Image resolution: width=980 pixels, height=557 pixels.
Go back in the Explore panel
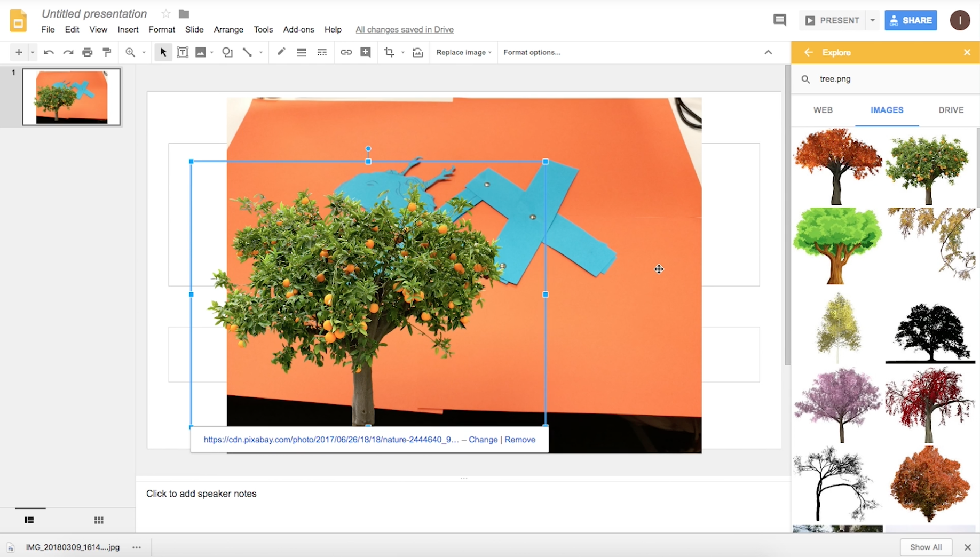[x=808, y=52]
